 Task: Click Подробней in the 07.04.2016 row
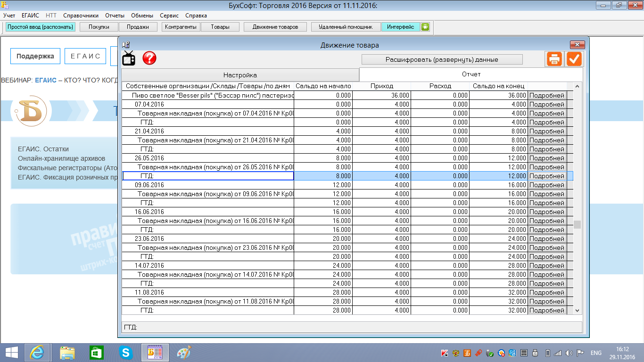[x=546, y=105]
